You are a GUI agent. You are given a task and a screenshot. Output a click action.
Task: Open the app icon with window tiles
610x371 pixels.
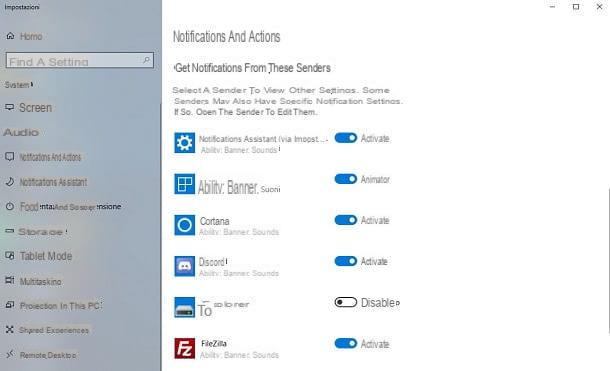pyautogui.click(x=184, y=184)
